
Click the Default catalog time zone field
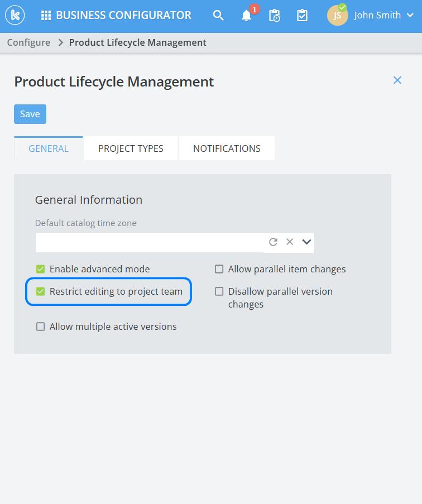coord(149,242)
